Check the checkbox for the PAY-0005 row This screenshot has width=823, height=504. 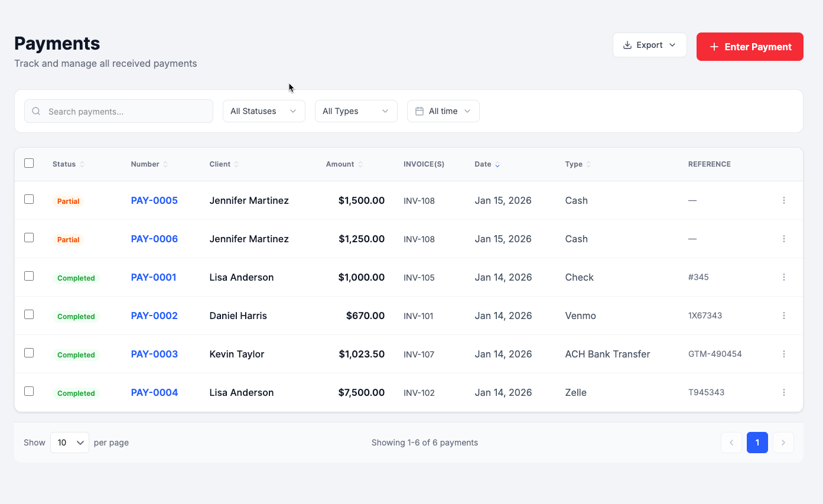tap(29, 200)
